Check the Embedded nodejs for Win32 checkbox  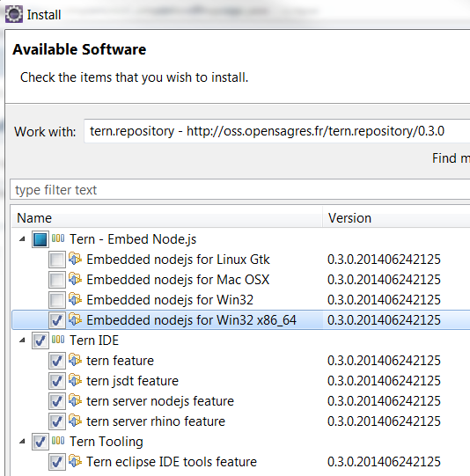pos(57,300)
